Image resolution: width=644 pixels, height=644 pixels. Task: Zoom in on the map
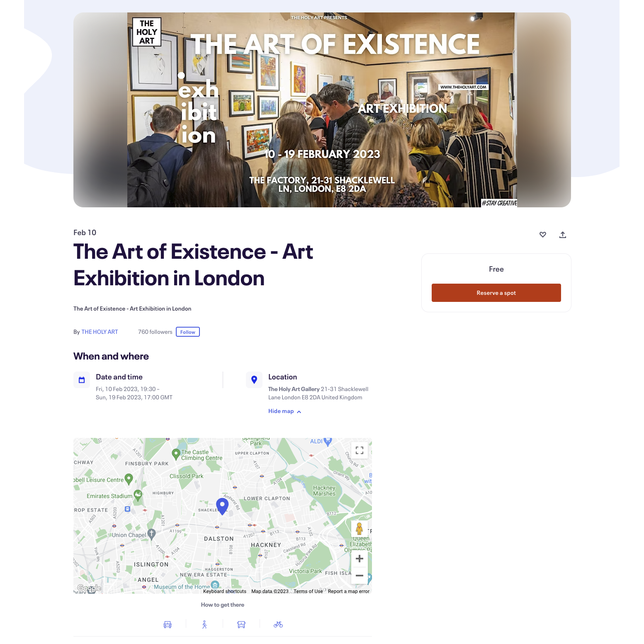[360, 559]
